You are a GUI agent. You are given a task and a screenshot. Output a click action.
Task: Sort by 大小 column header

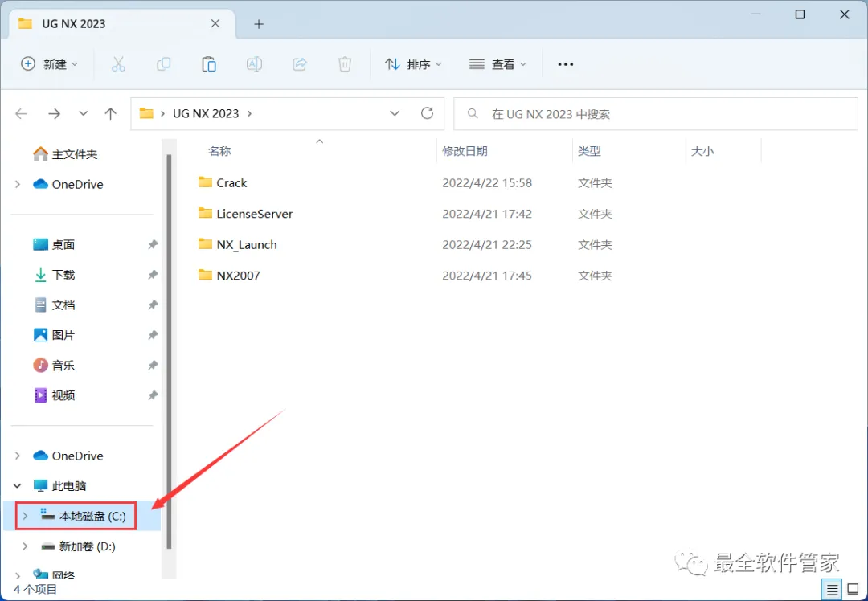coord(702,151)
